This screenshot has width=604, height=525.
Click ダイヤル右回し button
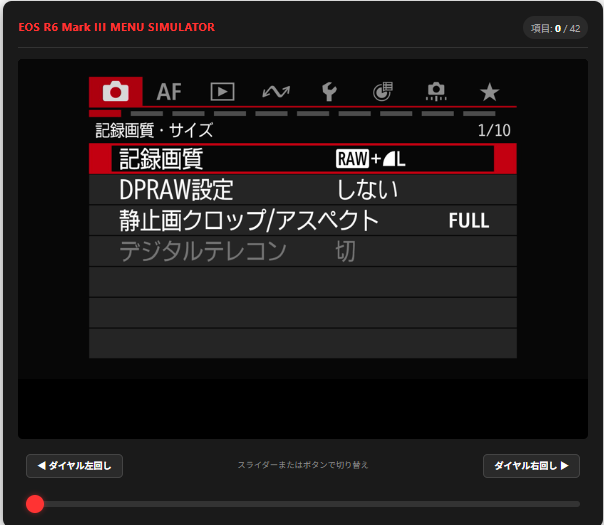tap(531, 466)
